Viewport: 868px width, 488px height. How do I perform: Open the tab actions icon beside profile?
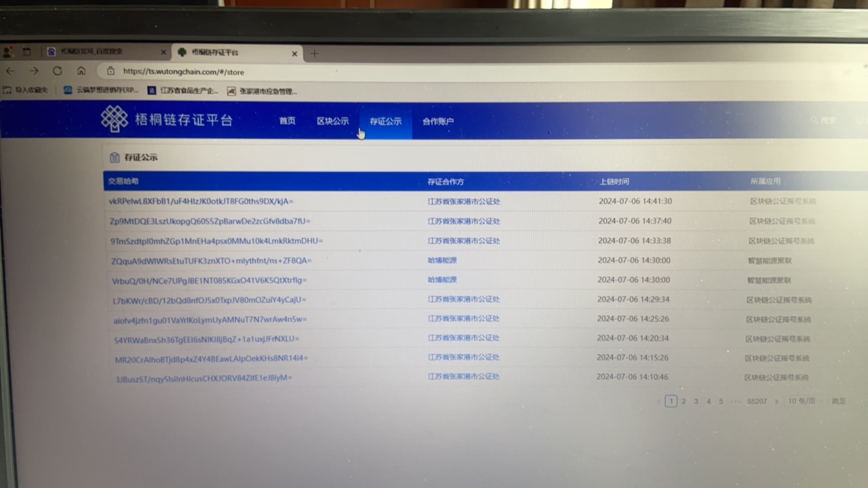click(x=27, y=52)
